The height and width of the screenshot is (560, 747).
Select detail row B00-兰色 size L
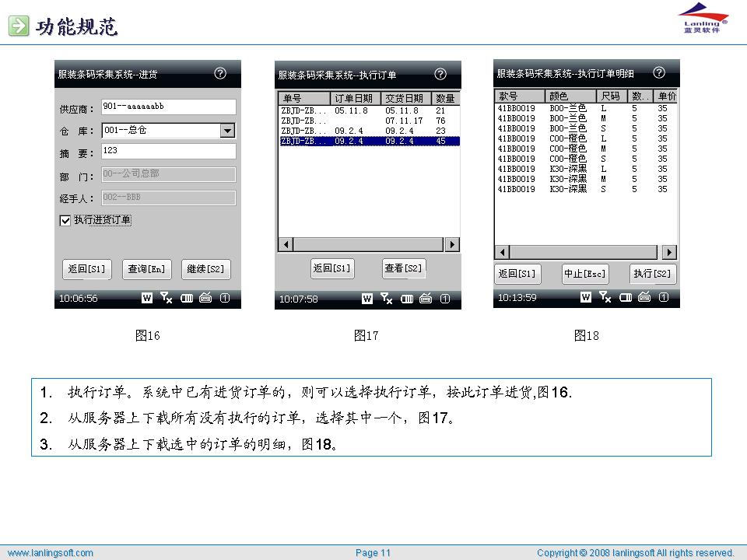point(586,109)
